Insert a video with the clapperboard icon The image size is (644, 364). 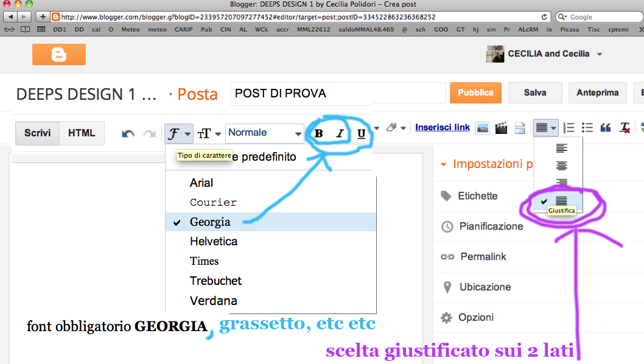pos(501,128)
